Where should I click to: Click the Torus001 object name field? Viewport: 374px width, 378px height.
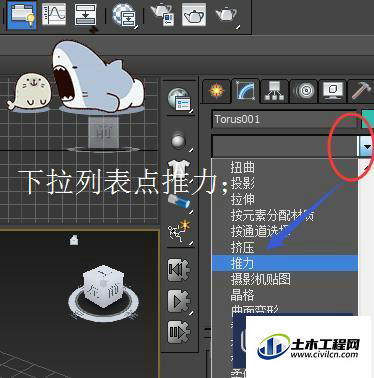coord(284,119)
